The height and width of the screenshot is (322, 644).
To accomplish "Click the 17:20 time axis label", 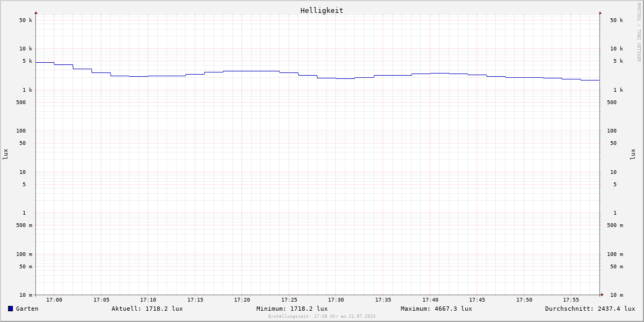I will pyautogui.click(x=242, y=300).
